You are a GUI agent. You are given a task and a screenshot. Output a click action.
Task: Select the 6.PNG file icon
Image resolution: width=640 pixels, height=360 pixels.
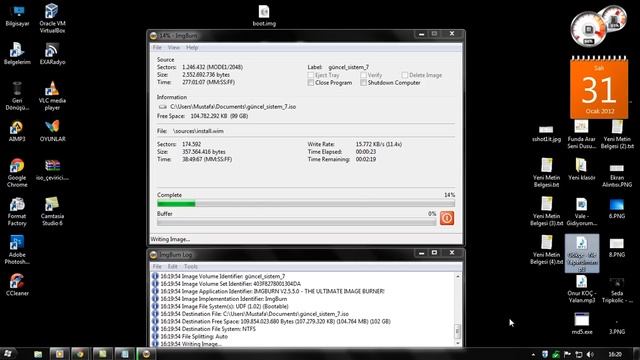617,209
